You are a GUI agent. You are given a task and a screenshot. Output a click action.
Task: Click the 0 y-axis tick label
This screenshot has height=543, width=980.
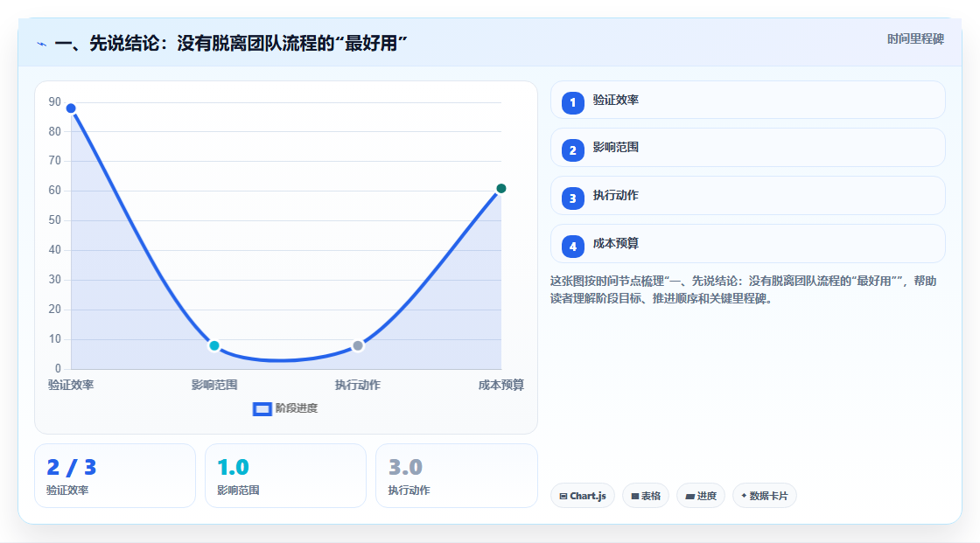click(58, 369)
